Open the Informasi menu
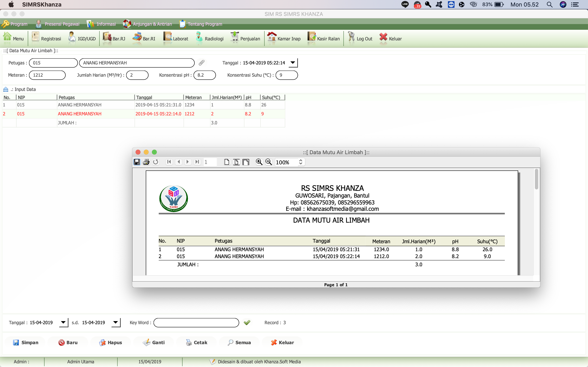588x367 pixels. [x=101, y=24]
